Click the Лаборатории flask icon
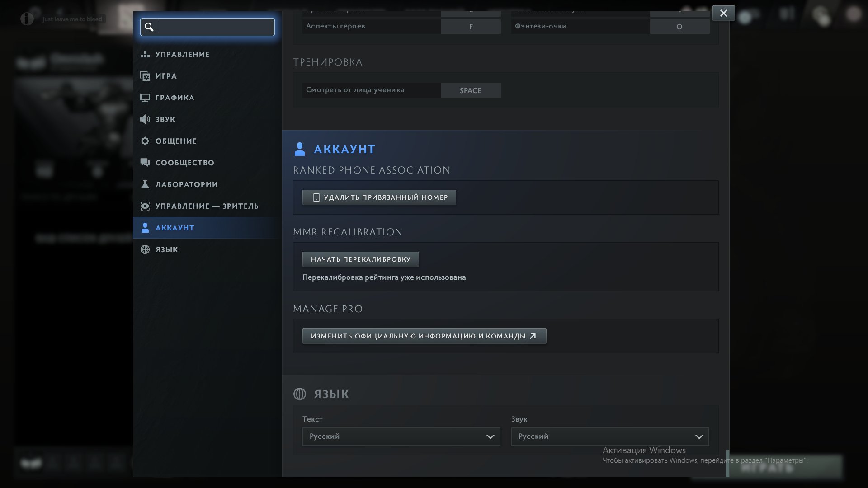868x488 pixels. (x=145, y=184)
